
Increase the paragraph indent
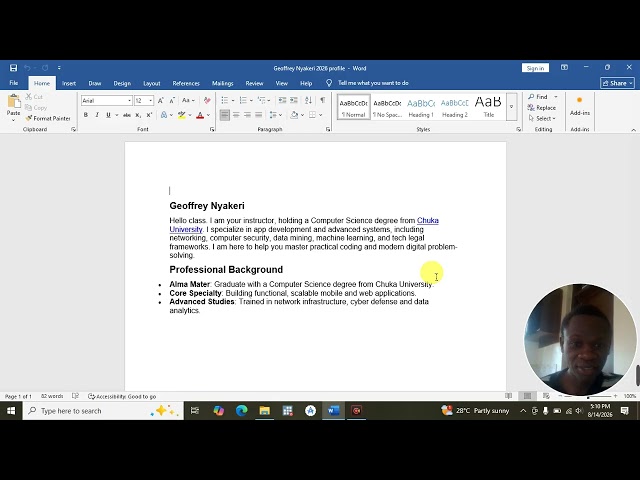point(293,100)
